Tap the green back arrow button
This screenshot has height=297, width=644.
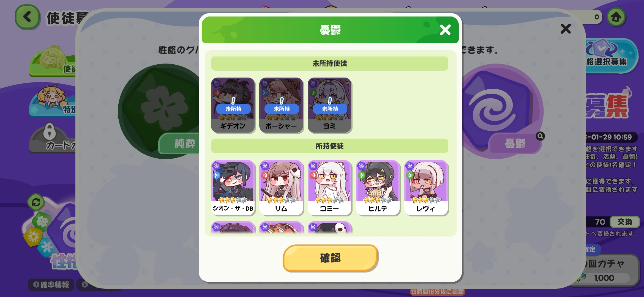click(27, 17)
